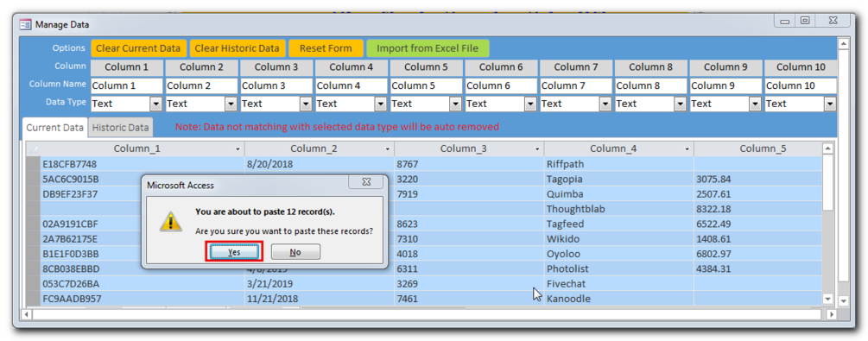Viewport: 868px width, 341px height.
Task: Open Column_3 header filter arrow
Action: click(537, 148)
